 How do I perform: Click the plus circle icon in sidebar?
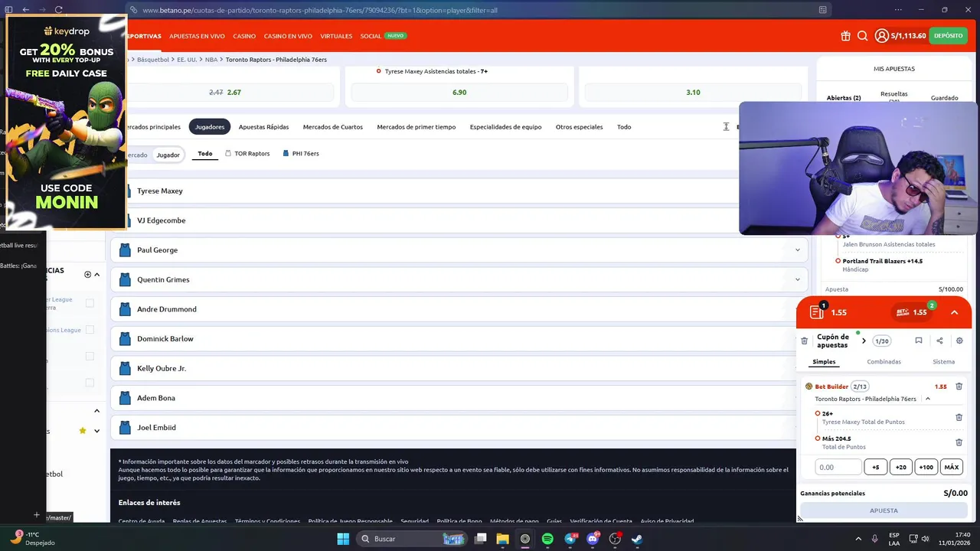click(x=87, y=274)
